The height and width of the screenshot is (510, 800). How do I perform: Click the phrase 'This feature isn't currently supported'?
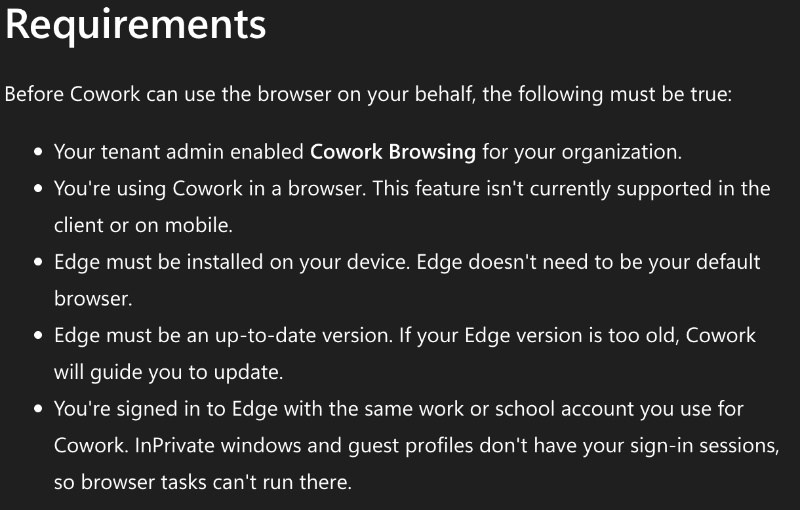pos(542,189)
